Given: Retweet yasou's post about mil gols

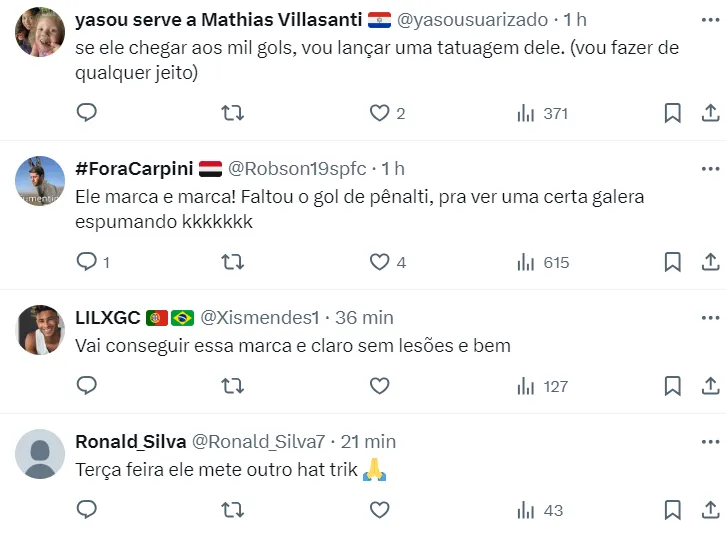Looking at the screenshot, I should 232,113.
